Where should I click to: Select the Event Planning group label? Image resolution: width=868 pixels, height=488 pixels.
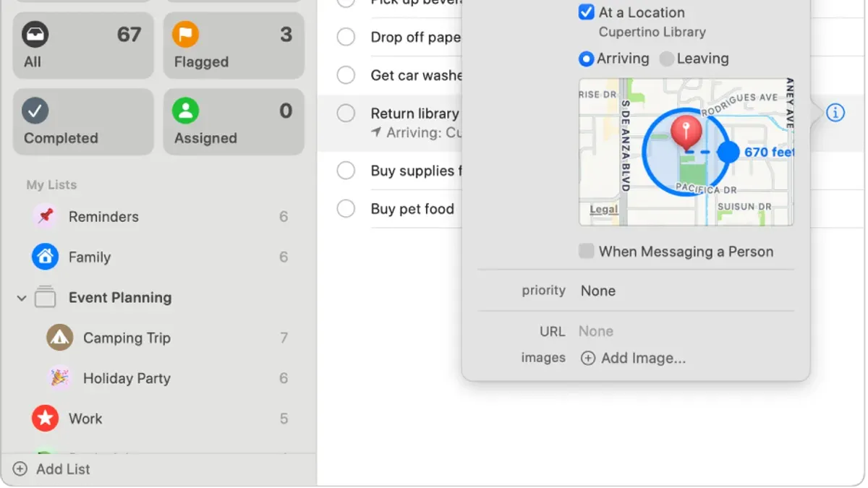(120, 297)
